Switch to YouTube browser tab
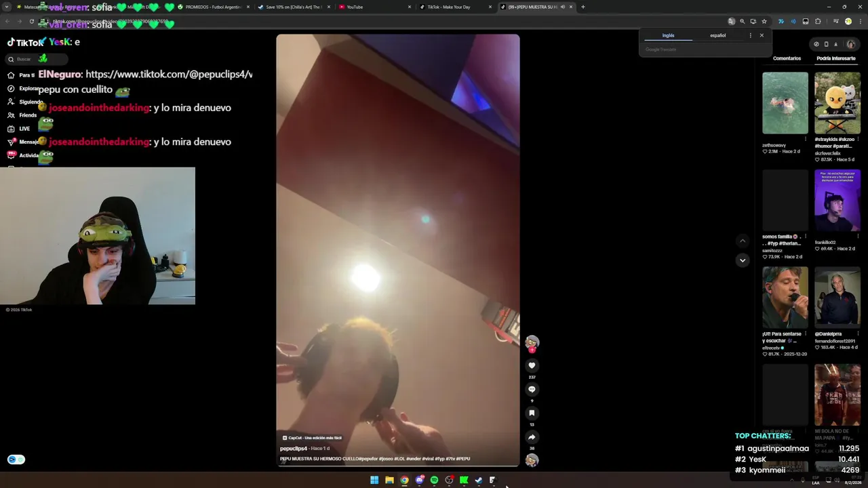The height and width of the screenshot is (488, 868). coord(375,7)
